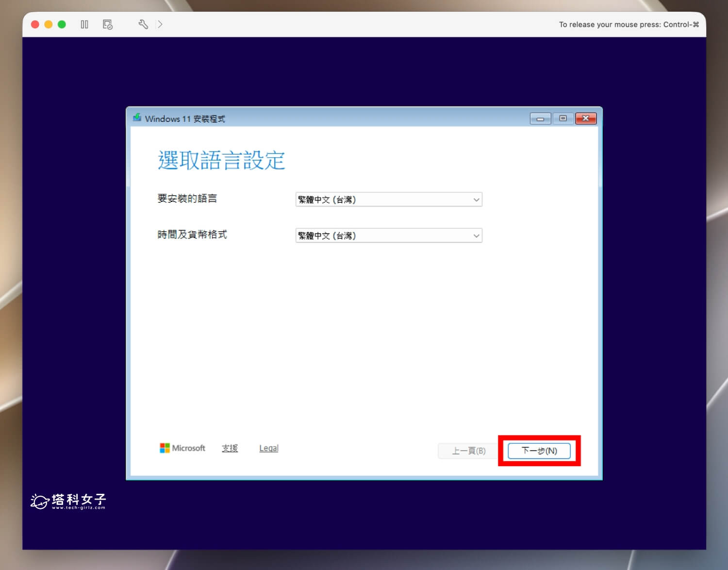
Task: Open the 要安裝的語言 dropdown
Action: point(389,200)
